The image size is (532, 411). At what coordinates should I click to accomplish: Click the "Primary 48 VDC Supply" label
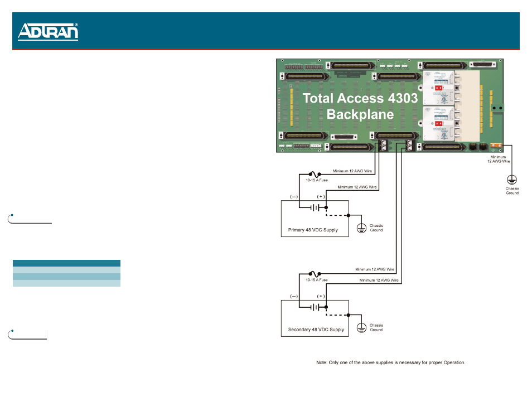313,230
